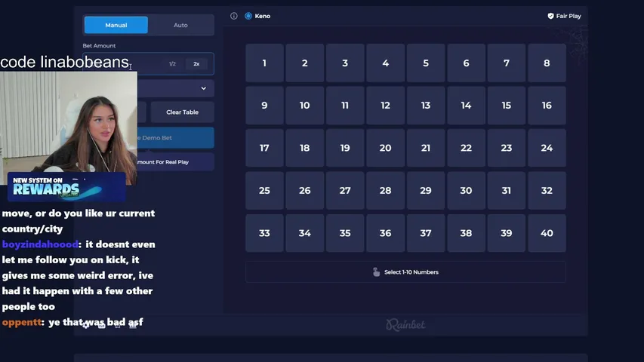Tap the 17 tile

tap(264, 148)
